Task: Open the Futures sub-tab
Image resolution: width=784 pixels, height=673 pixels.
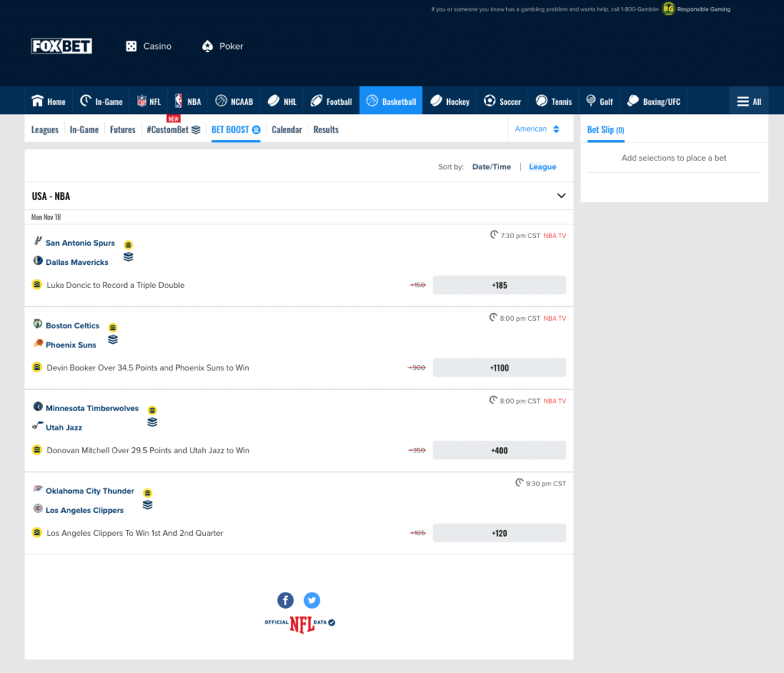Action: pos(122,129)
